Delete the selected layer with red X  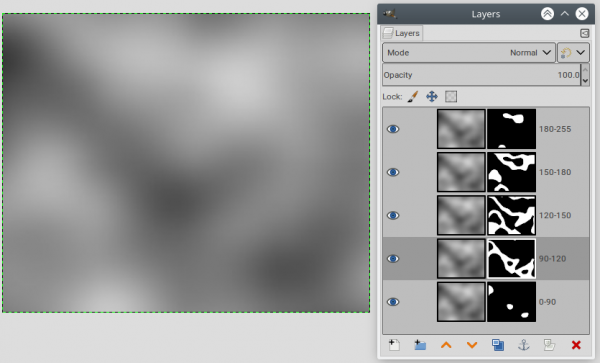tap(576, 345)
